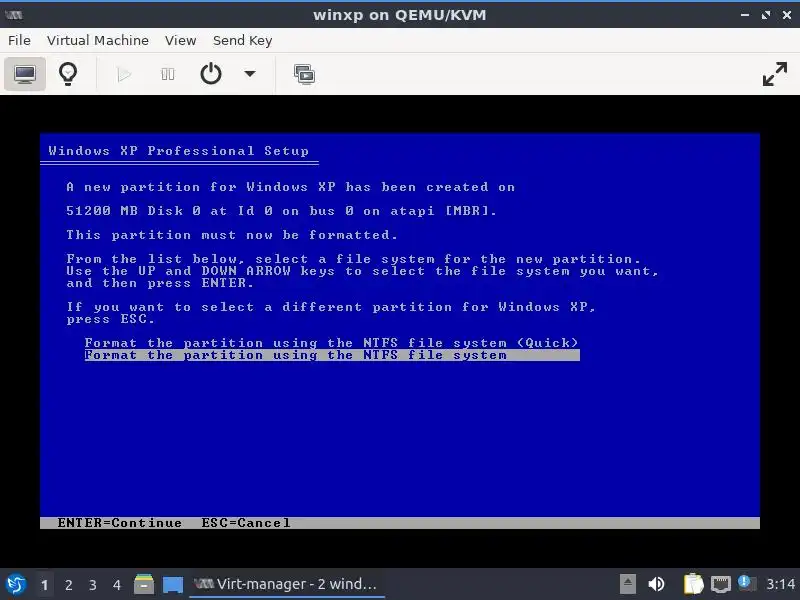Pause the virtual machine
This screenshot has height=600, width=800.
coord(167,74)
